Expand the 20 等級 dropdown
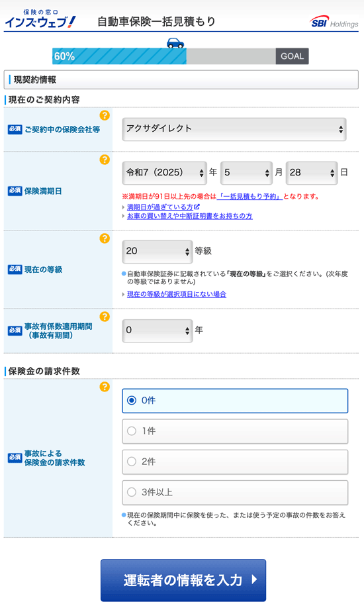 [158, 251]
